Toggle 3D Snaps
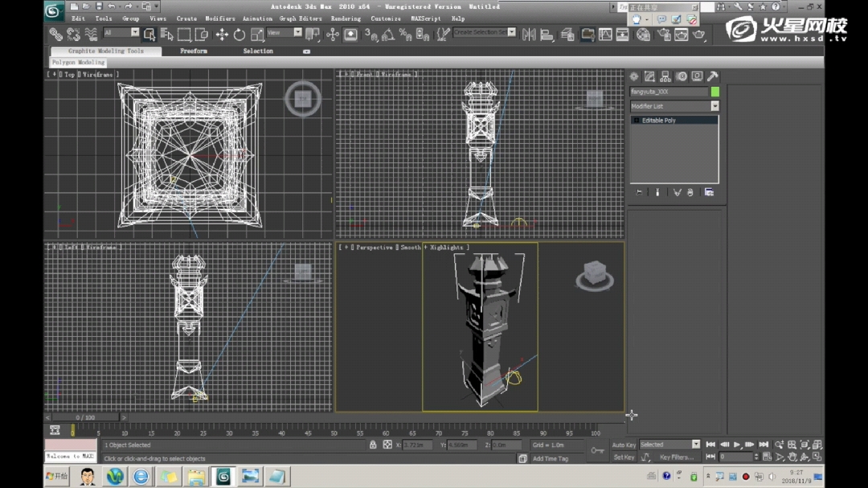 click(371, 35)
